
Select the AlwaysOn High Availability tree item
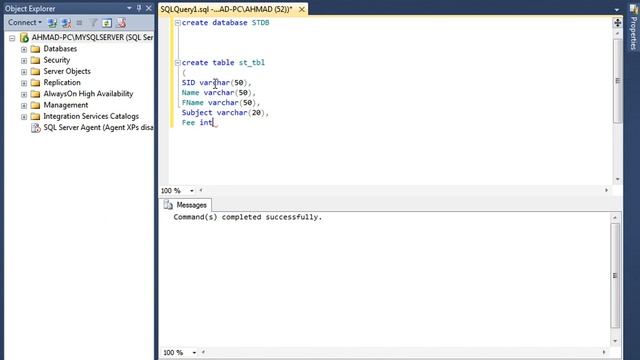click(x=88, y=93)
